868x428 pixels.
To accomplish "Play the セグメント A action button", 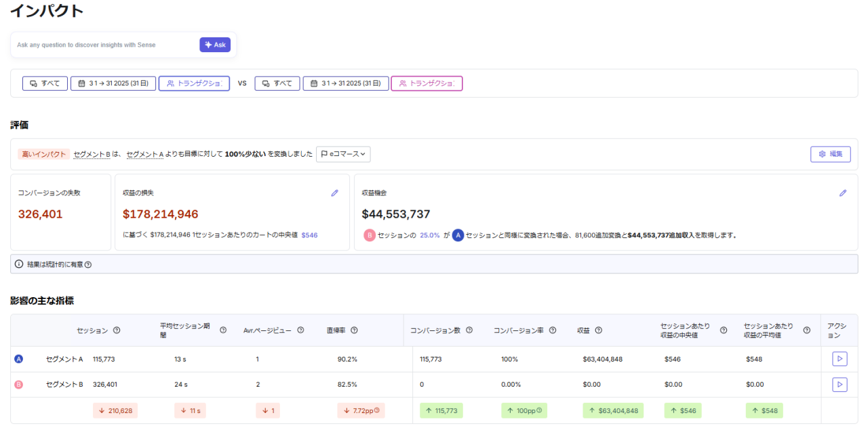I will [x=840, y=359].
